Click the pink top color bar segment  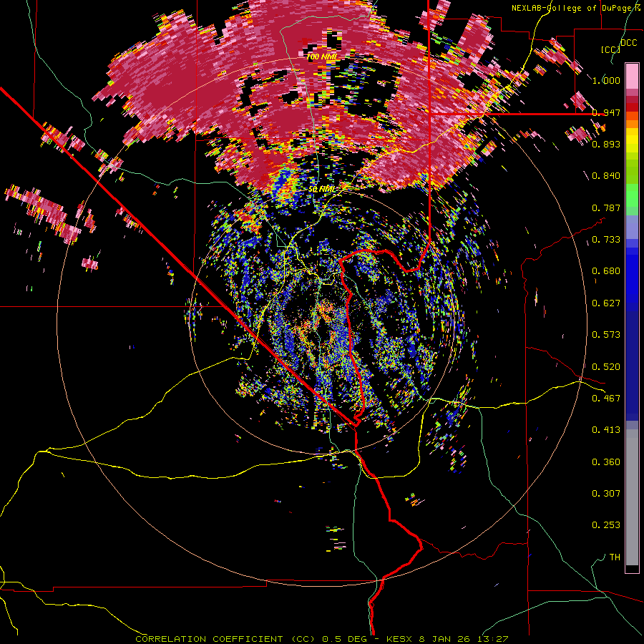tap(632, 77)
